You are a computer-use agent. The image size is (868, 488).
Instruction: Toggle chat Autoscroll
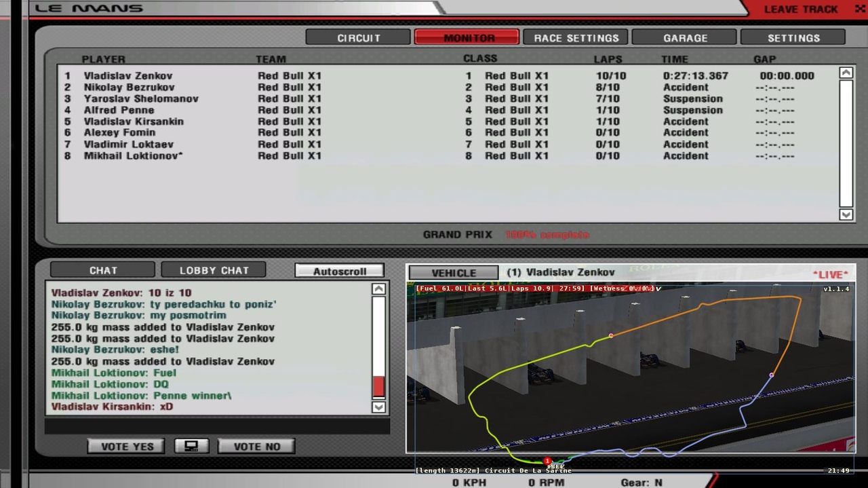click(x=340, y=271)
